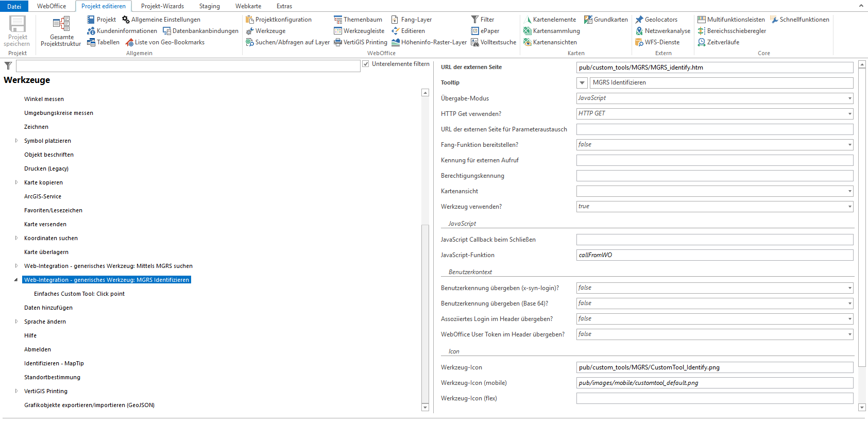Open Zeitverläufe in the ribbon
Viewport: 868px width, 422px height.
pos(718,42)
